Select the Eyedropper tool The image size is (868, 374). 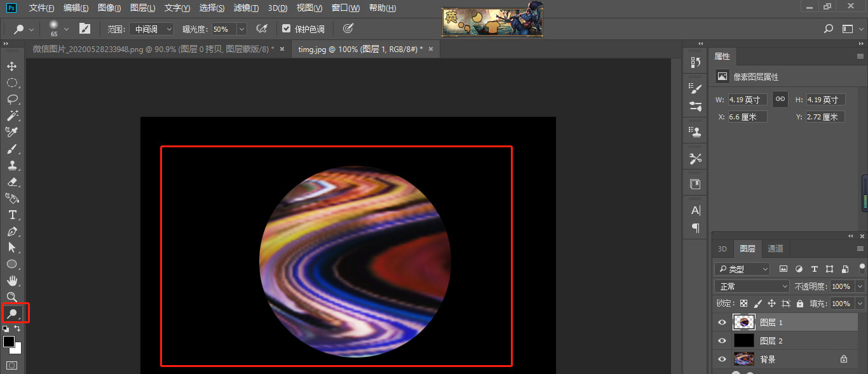(x=12, y=132)
